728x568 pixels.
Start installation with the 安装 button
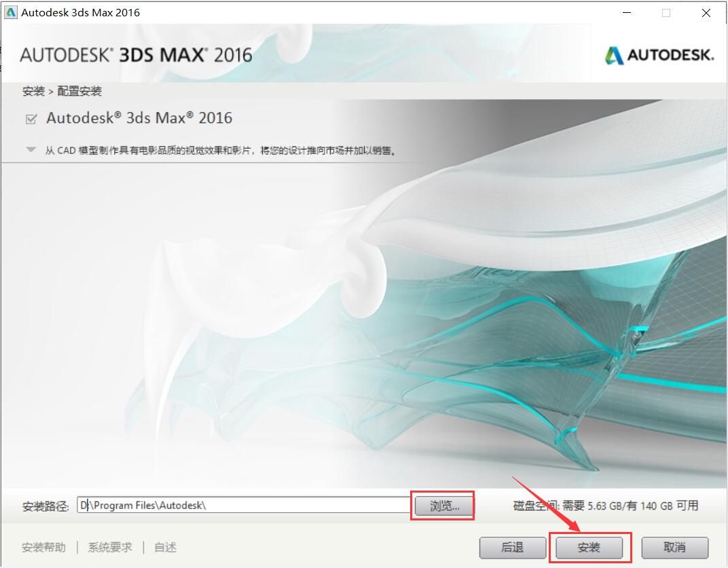(x=589, y=547)
